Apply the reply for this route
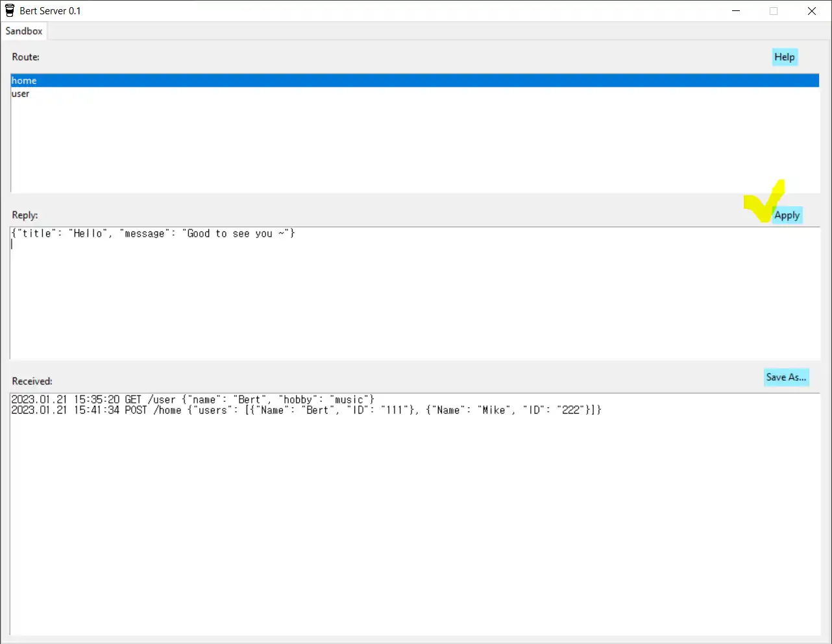 [787, 215]
